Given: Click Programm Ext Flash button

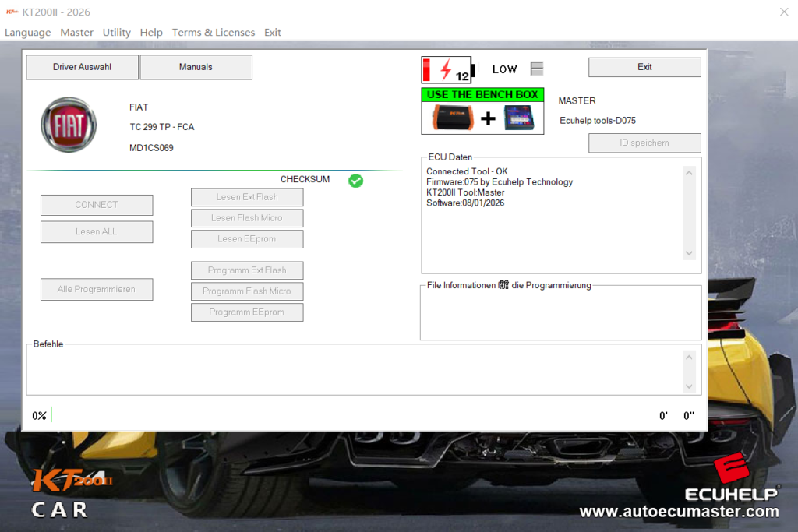Looking at the screenshot, I should 247,270.
